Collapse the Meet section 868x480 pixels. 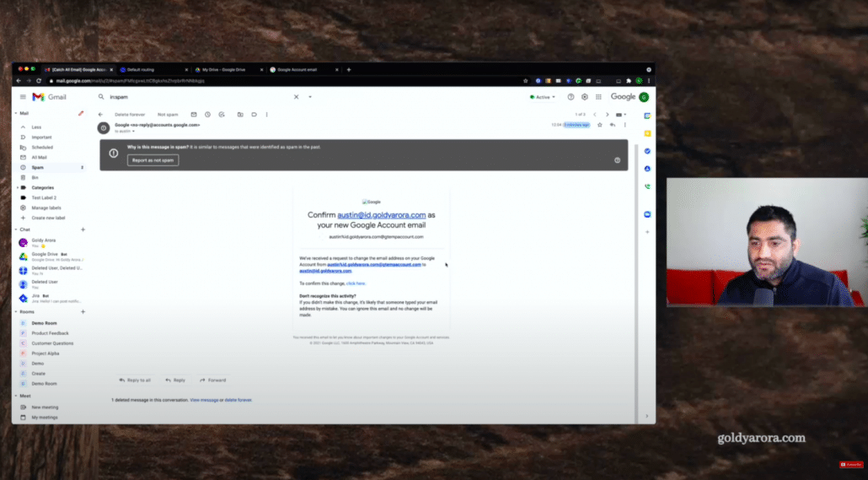pos(15,396)
